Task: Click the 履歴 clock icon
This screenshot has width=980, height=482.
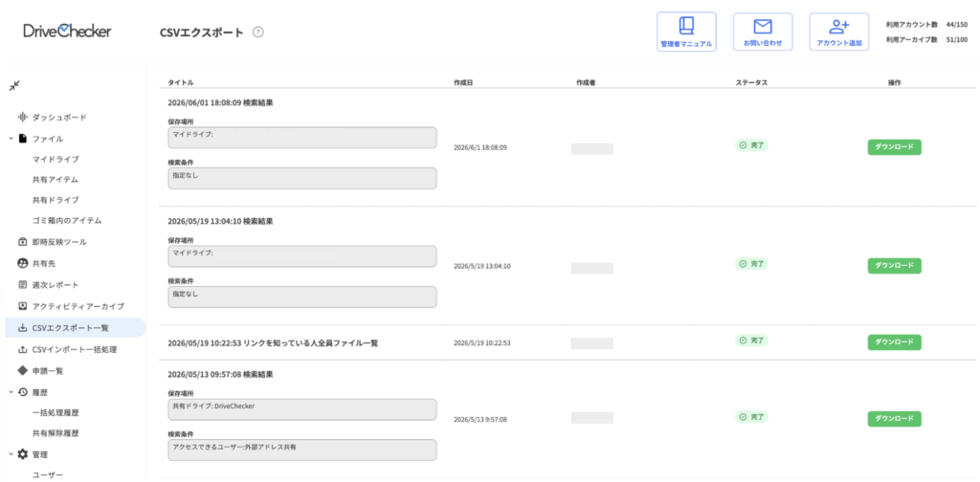Action: coord(23,392)
